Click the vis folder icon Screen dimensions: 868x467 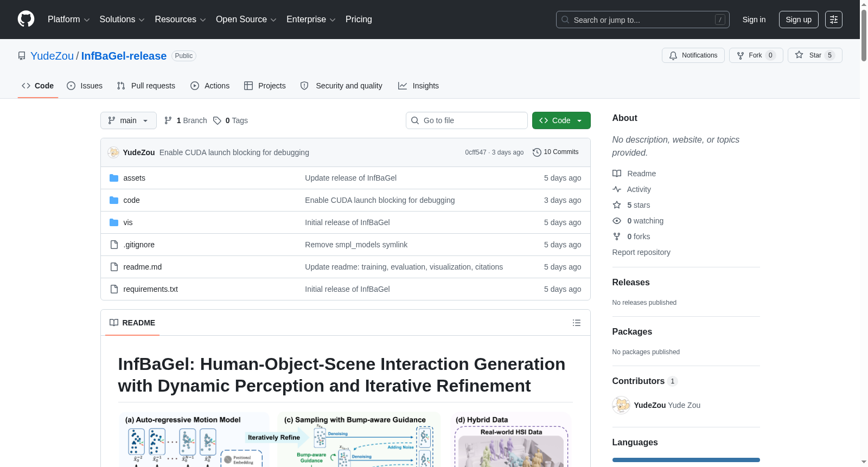(x=114, y=222)
